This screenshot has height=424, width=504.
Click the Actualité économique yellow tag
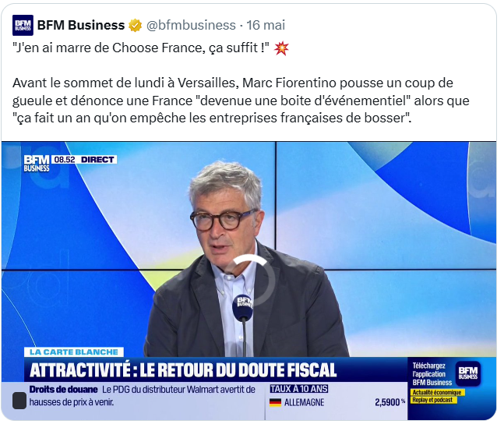coord(436,392)
